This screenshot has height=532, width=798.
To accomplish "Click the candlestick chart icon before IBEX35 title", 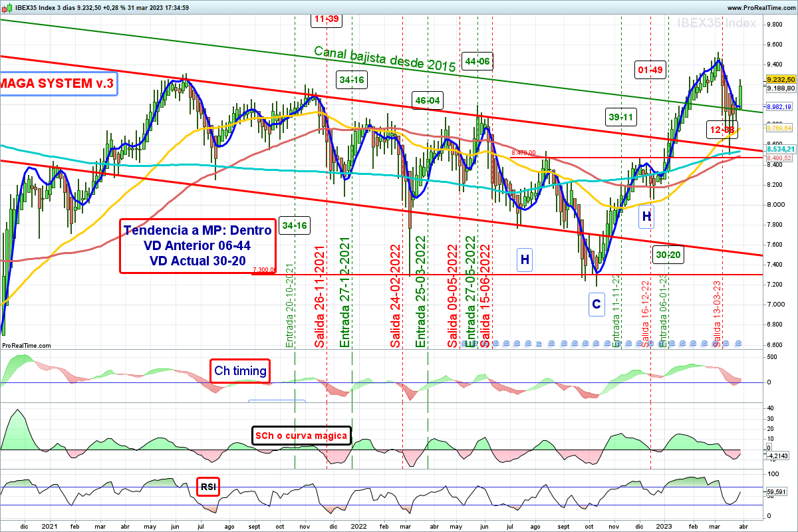I will click(6, 7).
